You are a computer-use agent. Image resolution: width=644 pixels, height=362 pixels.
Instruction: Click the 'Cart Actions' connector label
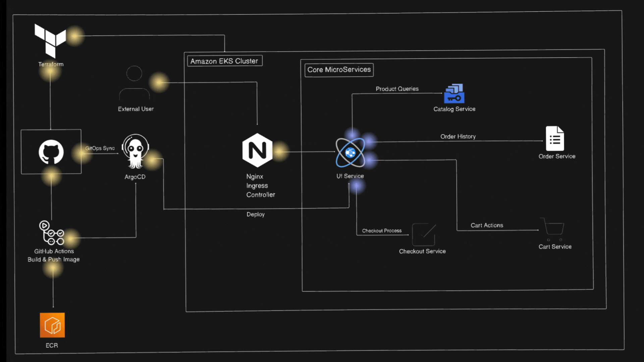click(487, 225)
